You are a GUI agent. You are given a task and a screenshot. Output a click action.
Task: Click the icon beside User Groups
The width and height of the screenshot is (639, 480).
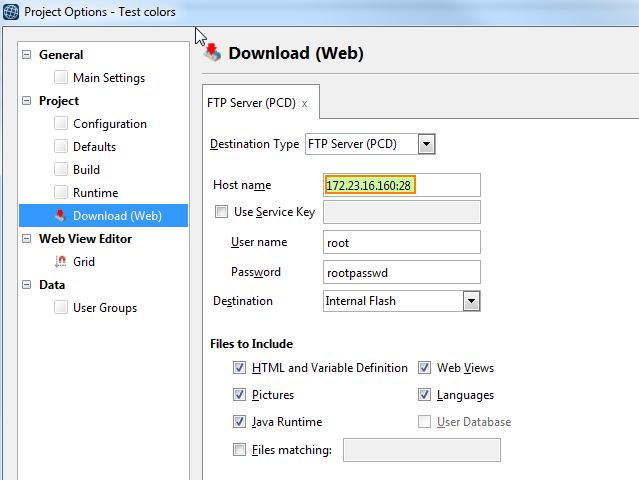click(x=61, y=307)
